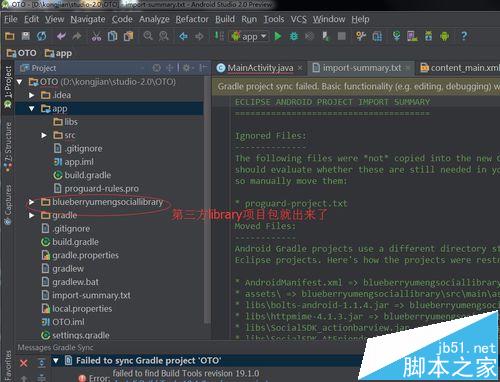Open the Build menu
Screen dimensions: 500x382
[225, 19]
